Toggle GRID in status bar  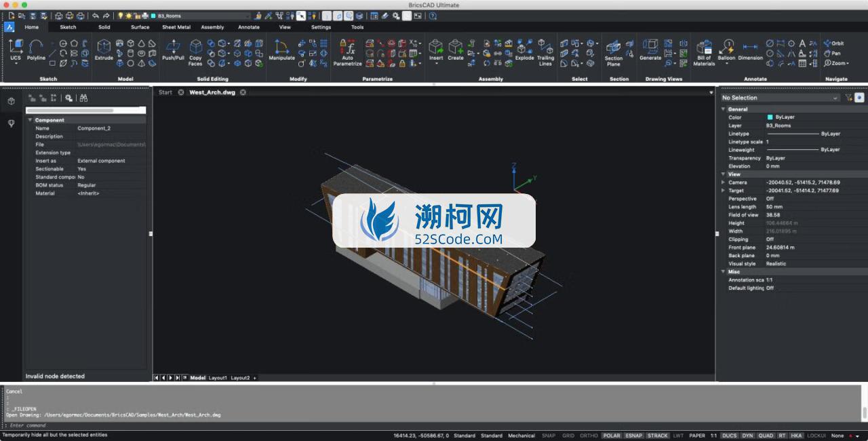pos(568,436)
